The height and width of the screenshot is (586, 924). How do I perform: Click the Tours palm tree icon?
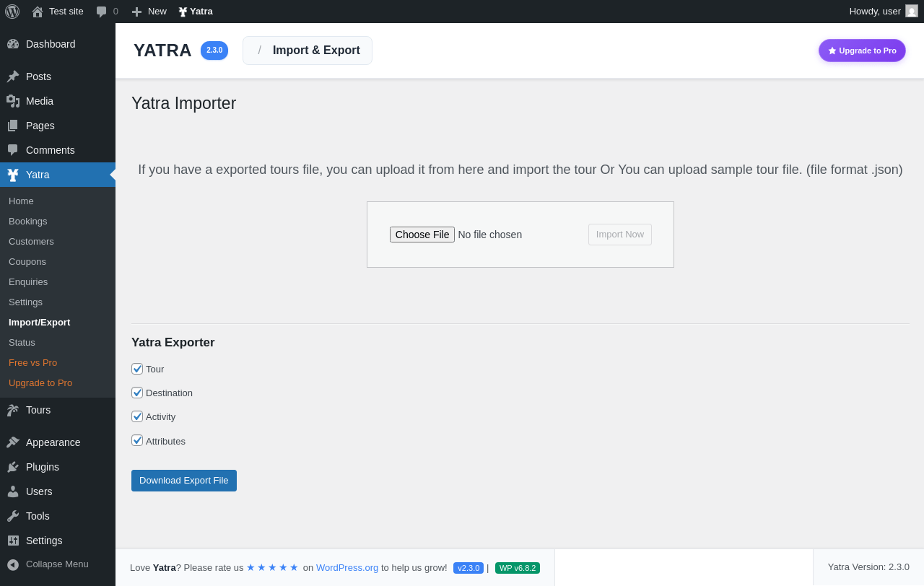tap(13, 410)
